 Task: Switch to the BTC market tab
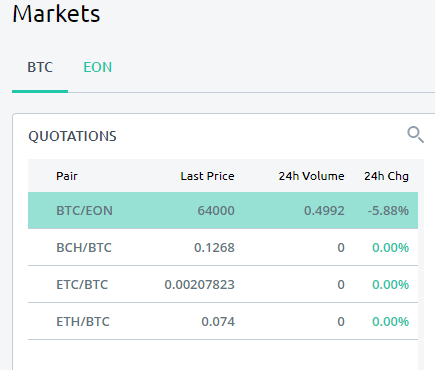coord(40,67)
